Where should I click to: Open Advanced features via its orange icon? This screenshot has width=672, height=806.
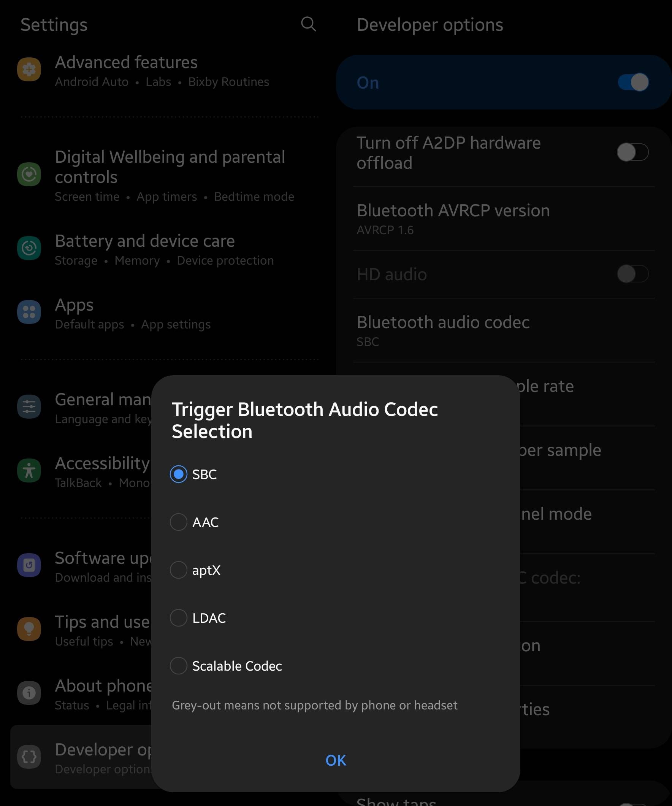coord(29,70)
